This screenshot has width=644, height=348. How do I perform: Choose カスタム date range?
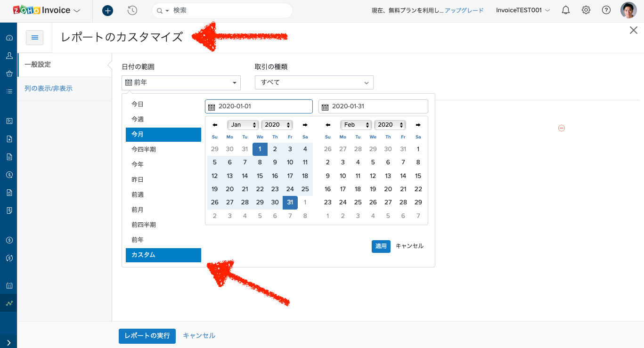[163, 255]
